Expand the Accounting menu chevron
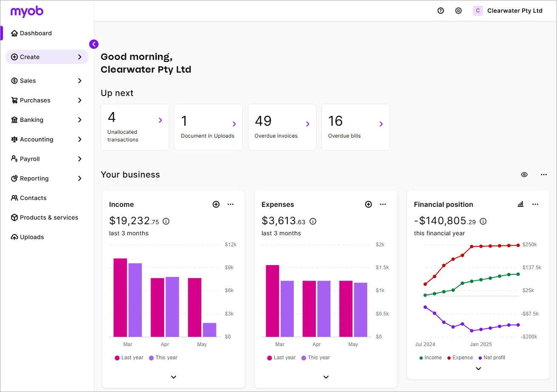 80,139
